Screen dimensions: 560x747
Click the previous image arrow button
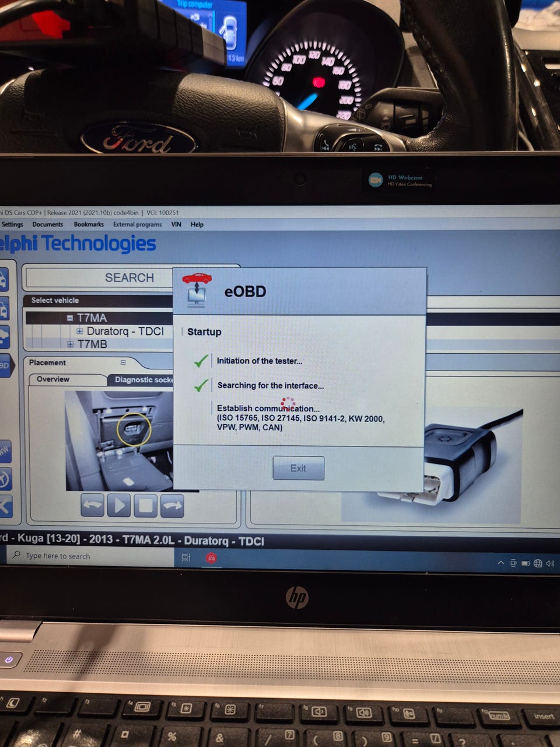tap(93, 505)
